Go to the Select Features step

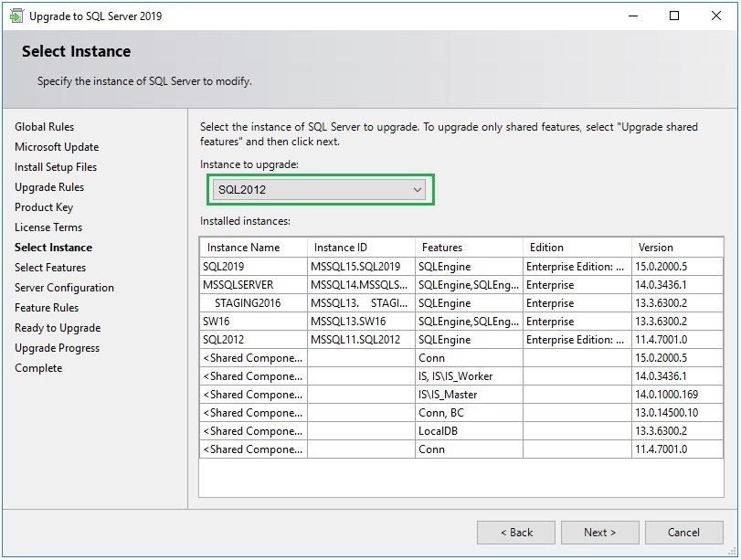50,267
